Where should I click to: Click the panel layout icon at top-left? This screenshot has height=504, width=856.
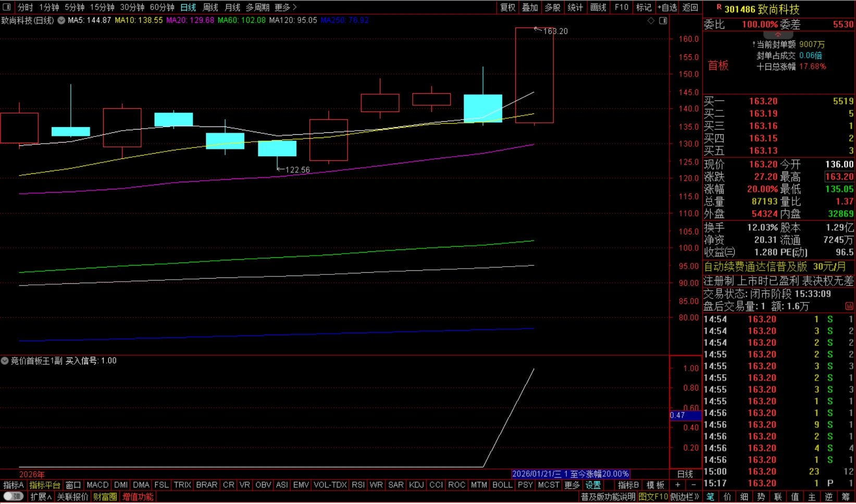point(7,7)
